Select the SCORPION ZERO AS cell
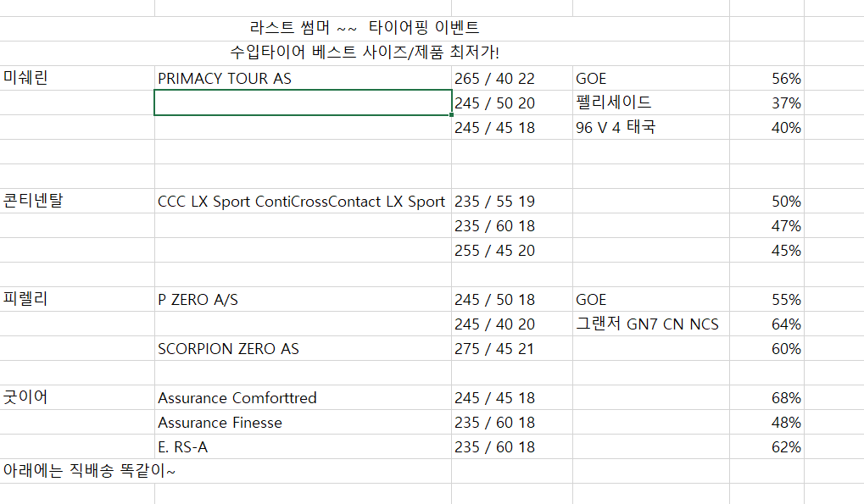 coord(228,349)
